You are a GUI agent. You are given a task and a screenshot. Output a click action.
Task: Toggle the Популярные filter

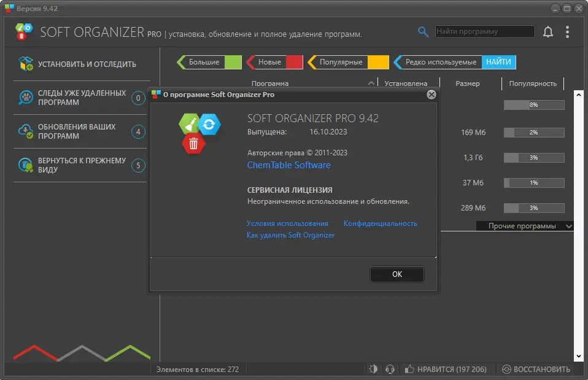pos(348,62)
